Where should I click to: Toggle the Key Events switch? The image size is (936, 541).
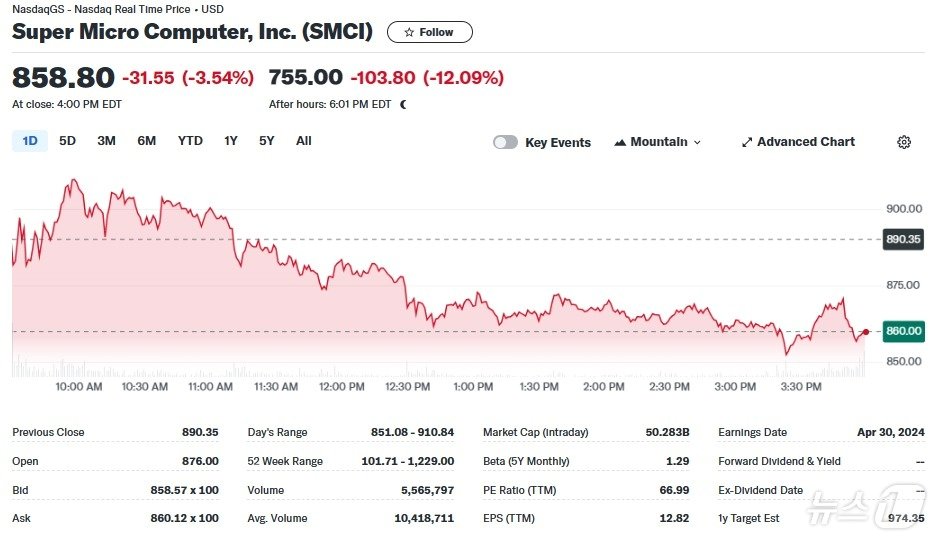click(505, 142)
